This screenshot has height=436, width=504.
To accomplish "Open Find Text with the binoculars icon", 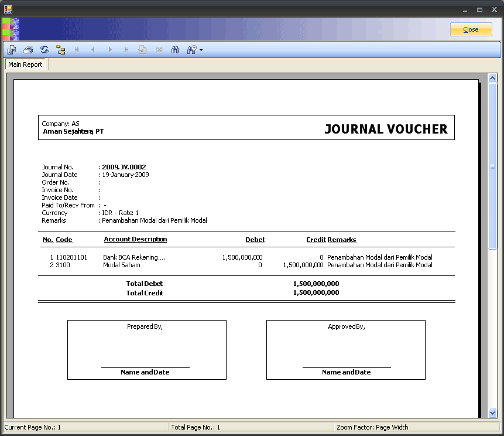I will point(175,50).
